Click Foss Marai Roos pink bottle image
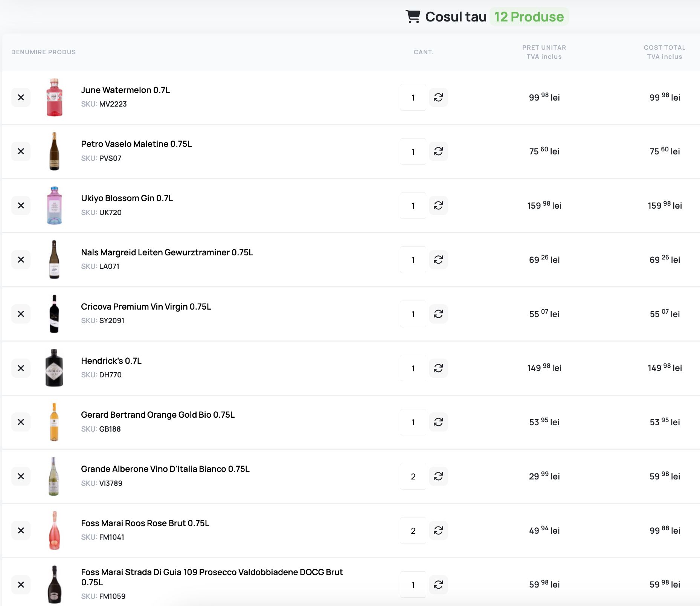The image size is (700, 606). [54, 531]
